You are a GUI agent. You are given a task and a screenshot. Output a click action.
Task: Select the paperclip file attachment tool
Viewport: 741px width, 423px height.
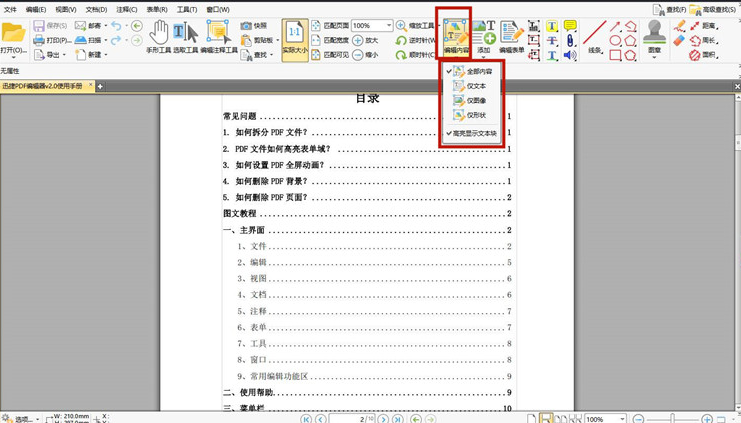click(x=570, y=41)
